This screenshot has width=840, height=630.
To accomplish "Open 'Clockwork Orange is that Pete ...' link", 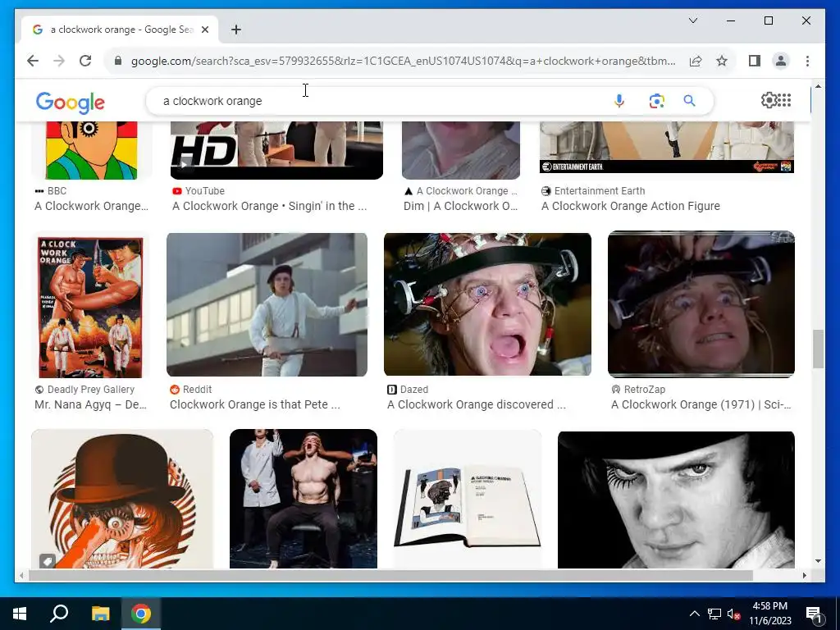I will click(x=255, y=404).
